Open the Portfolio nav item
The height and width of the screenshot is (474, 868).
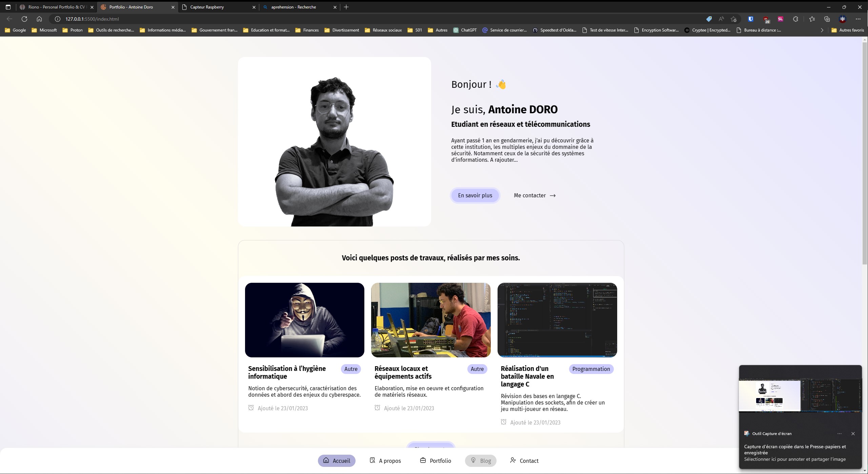[436, 461]
